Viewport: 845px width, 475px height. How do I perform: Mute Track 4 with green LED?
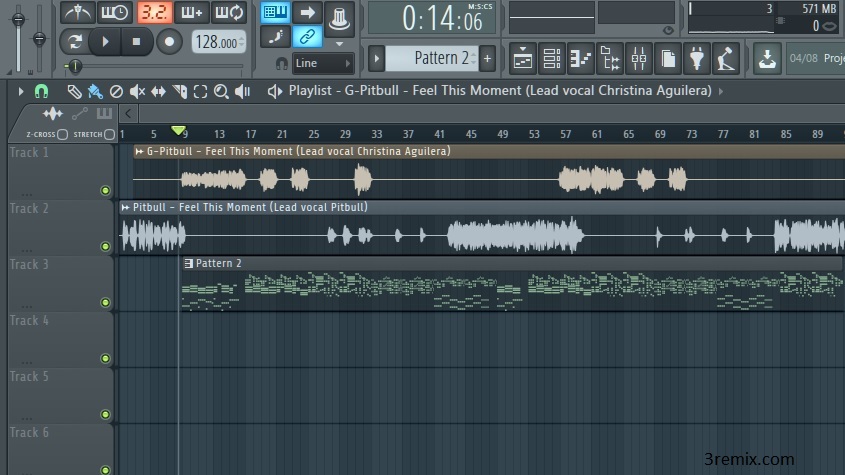click(105, 359)
